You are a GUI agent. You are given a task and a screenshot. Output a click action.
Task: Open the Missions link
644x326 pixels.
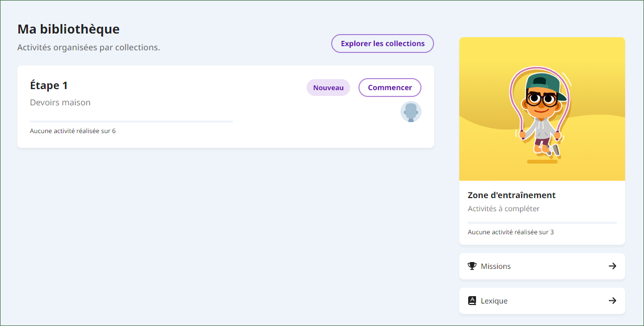[542, 266]
